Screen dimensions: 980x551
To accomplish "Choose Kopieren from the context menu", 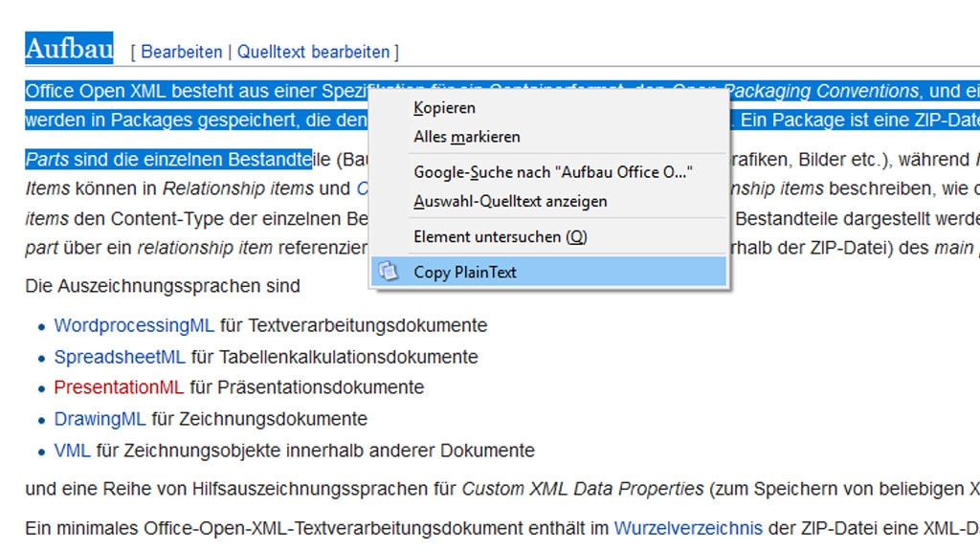I will (x=444, y=108).
